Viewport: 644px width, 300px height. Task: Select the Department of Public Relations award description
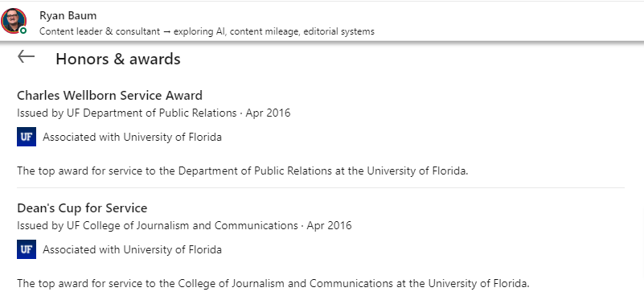[x=243, y=171]
